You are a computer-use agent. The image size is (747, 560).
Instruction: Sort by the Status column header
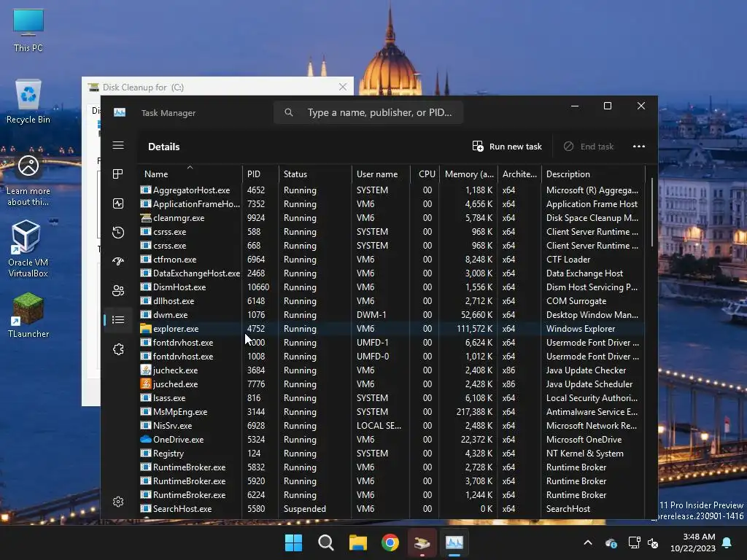click(x=315, y=174)
